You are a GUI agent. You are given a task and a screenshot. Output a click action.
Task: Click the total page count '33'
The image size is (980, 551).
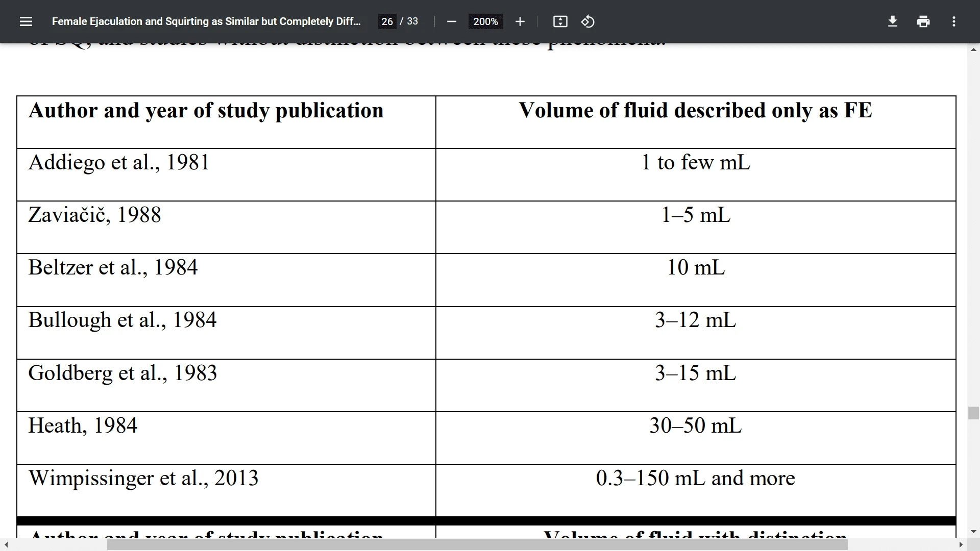pos(412,21)
